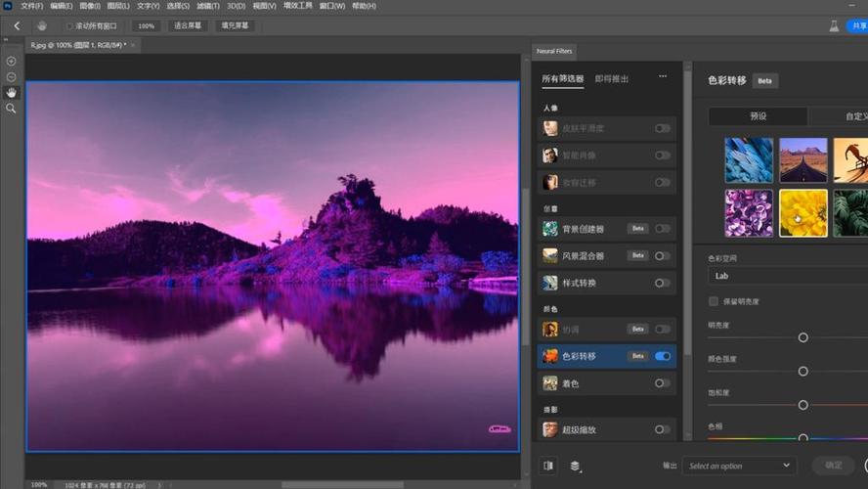Click the 风景混合器 landscape icon
868x489 pixels.
549,256
